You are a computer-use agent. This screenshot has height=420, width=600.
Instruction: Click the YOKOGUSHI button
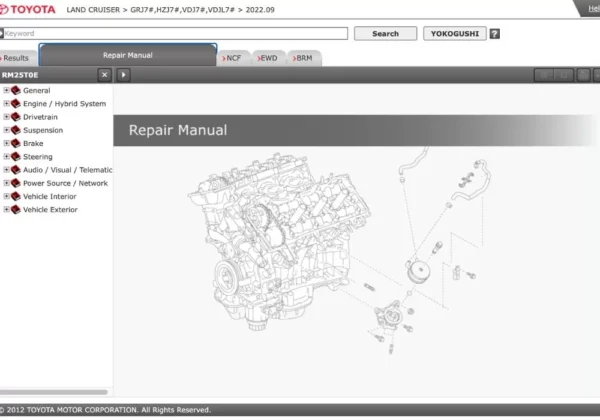coord(454,34)
